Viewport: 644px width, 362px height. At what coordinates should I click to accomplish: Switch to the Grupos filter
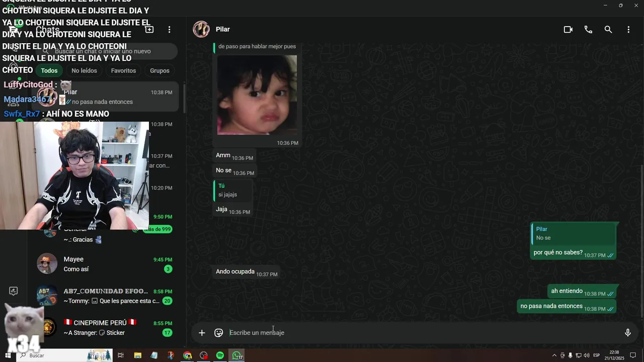[x=159, y=70]
